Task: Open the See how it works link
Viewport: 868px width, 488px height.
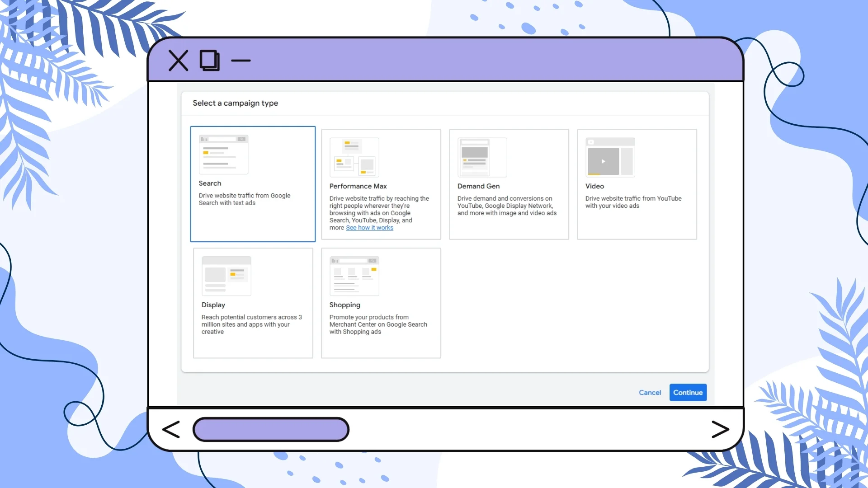Action: 369,228
